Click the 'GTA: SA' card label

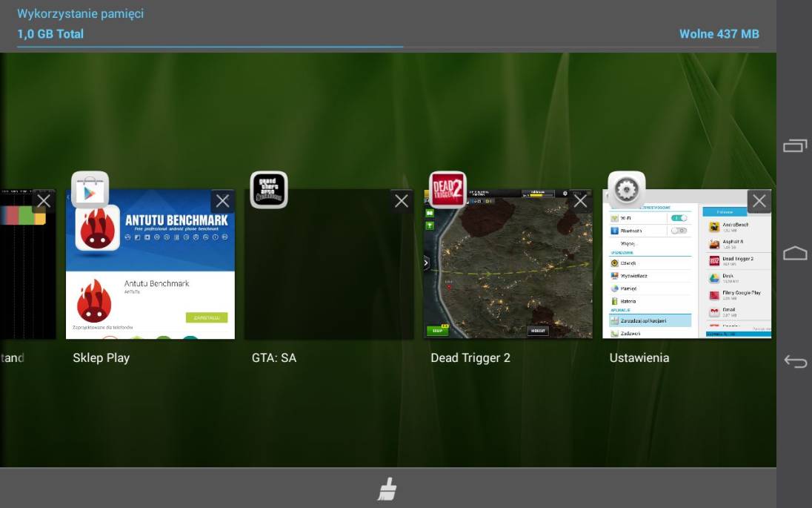(274, 357)
